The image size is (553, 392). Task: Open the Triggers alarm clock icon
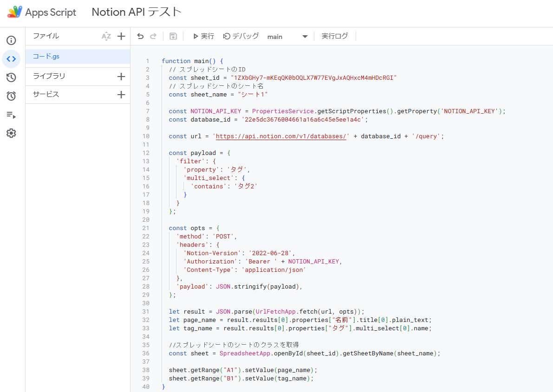click(11, 96)
